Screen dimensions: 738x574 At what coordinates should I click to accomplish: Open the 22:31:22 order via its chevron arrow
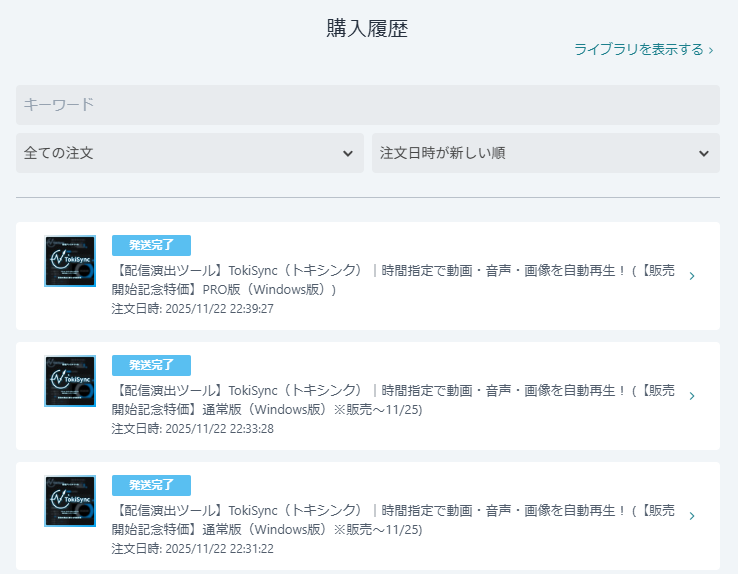click(x=692, y=516)
